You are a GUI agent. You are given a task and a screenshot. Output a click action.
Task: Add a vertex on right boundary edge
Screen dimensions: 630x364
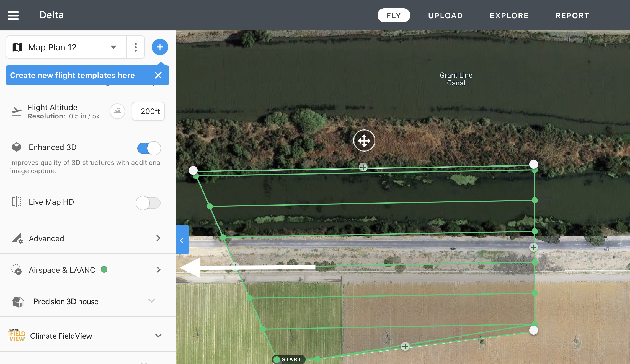pos(534,247)
